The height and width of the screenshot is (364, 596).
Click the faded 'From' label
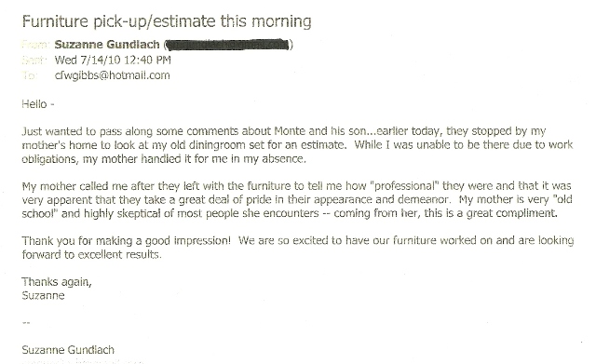coord(35,45)
